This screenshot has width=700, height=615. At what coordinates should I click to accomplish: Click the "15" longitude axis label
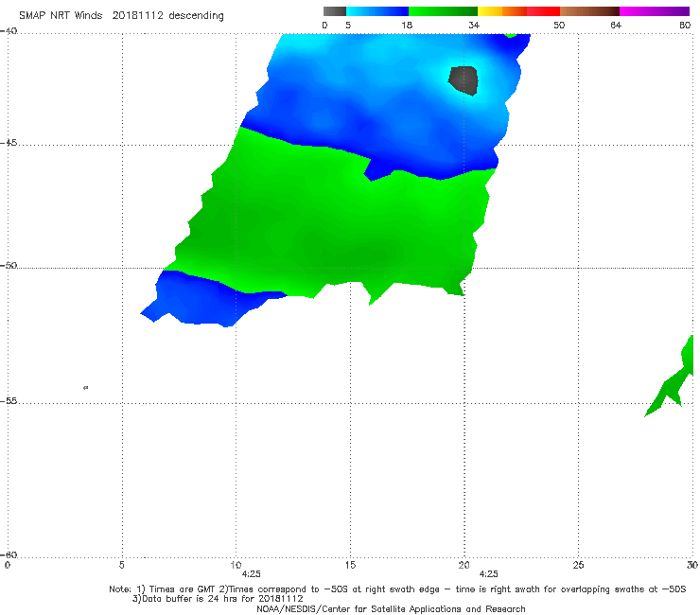point(350,565)
